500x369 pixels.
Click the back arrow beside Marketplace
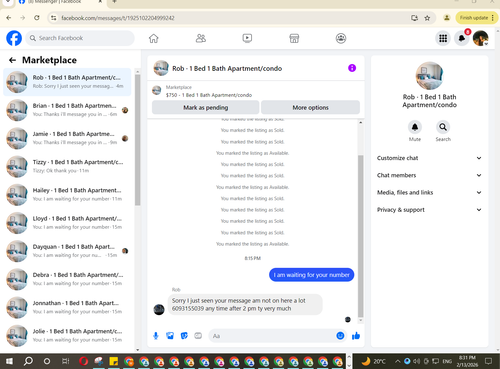[12, 60]
